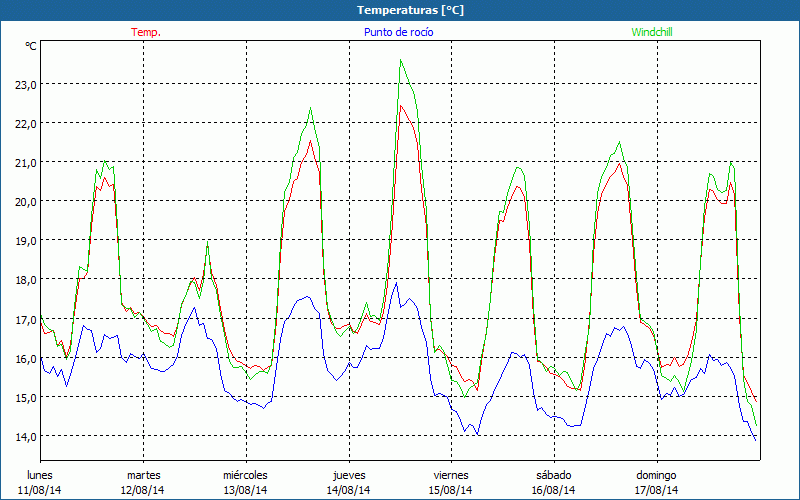Select the sábado day label
This screenshot has height=500, width=800.
coord(553,475)
